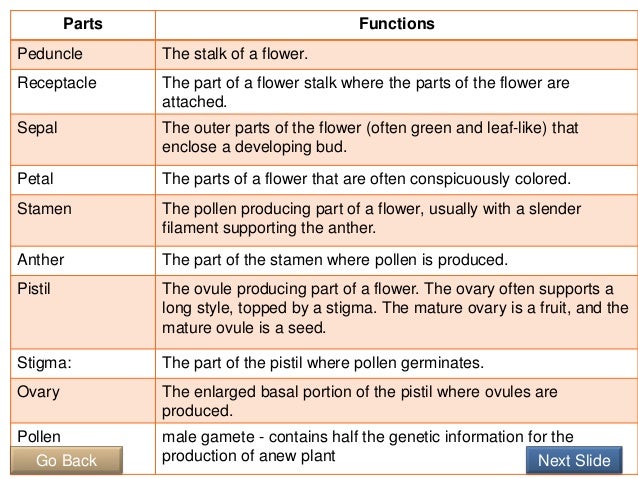Click the Next Slide button
The height and width of the screenshot is (479, 638).
click(574, 460)
